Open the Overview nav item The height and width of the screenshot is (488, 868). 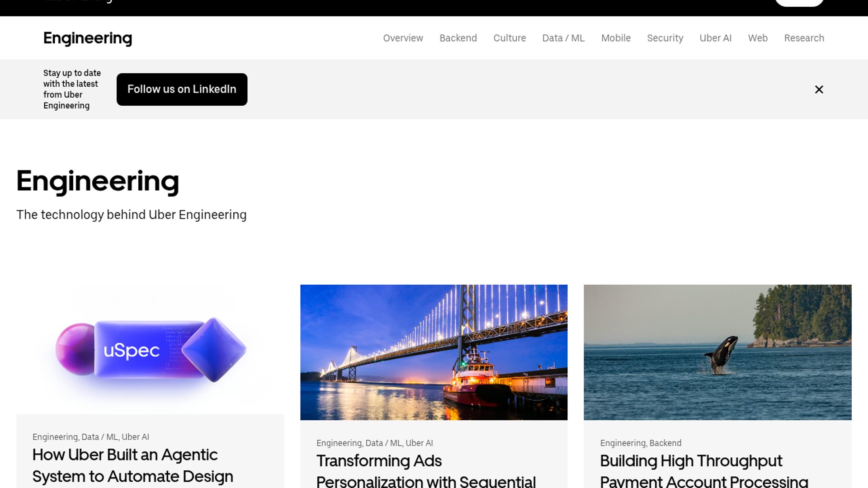[x=403, y=38]
